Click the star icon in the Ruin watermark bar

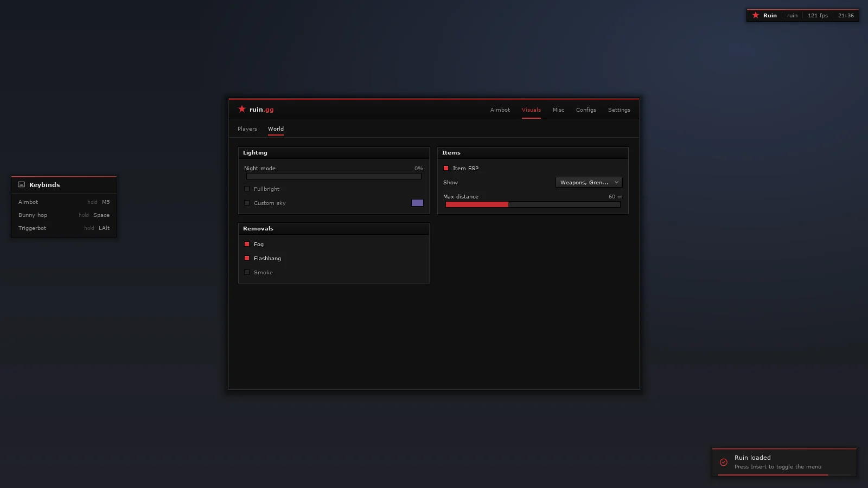click(x=756, y=15)
